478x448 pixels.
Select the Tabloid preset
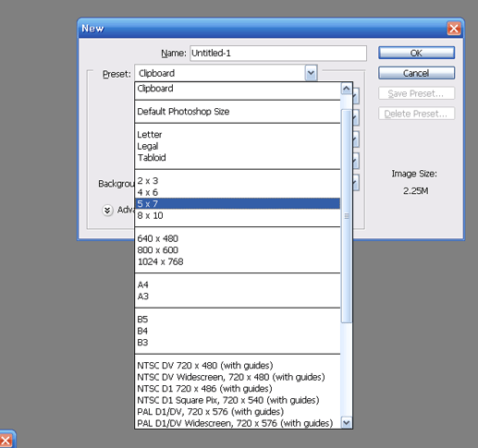tap(238, 158)
